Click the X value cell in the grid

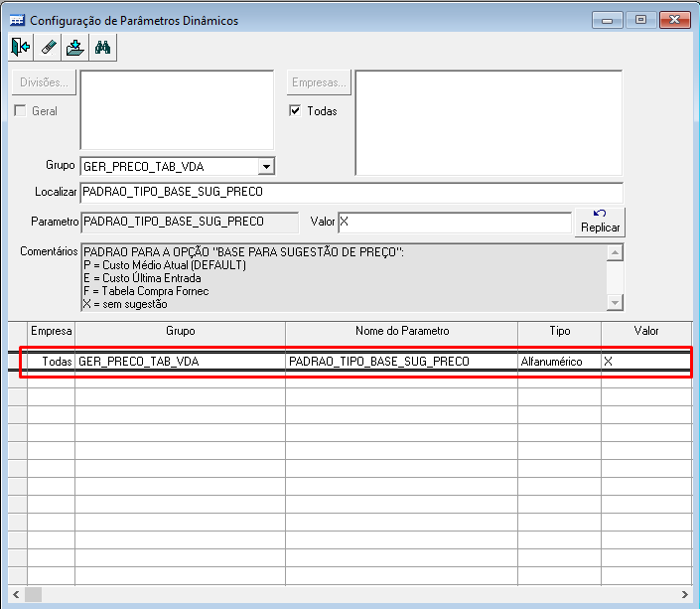coord(646,362)
